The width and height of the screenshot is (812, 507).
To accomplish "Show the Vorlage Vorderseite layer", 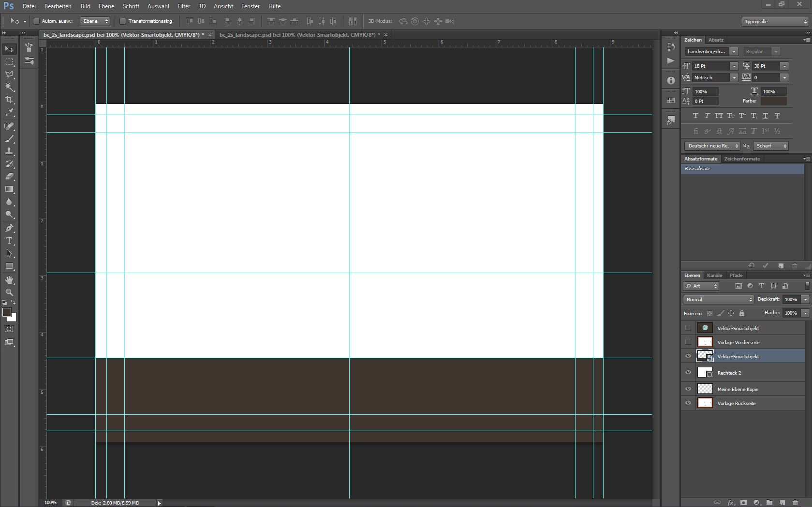I will pos(688,342).
